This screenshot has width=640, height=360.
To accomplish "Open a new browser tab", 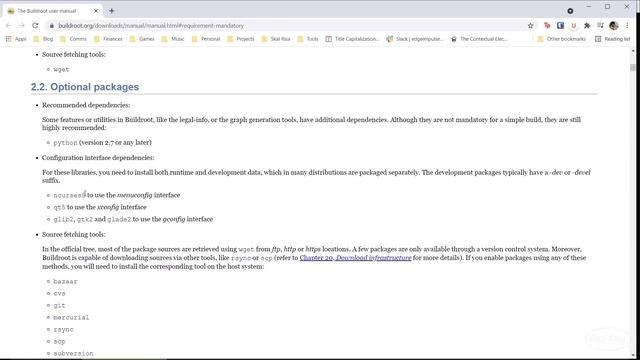I will point(111,11).
